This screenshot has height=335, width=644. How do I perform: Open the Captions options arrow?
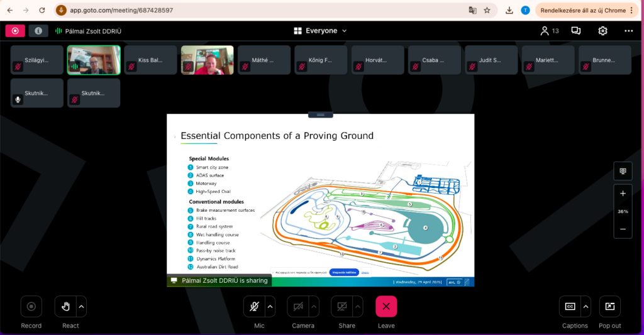[x=586, y=307]
